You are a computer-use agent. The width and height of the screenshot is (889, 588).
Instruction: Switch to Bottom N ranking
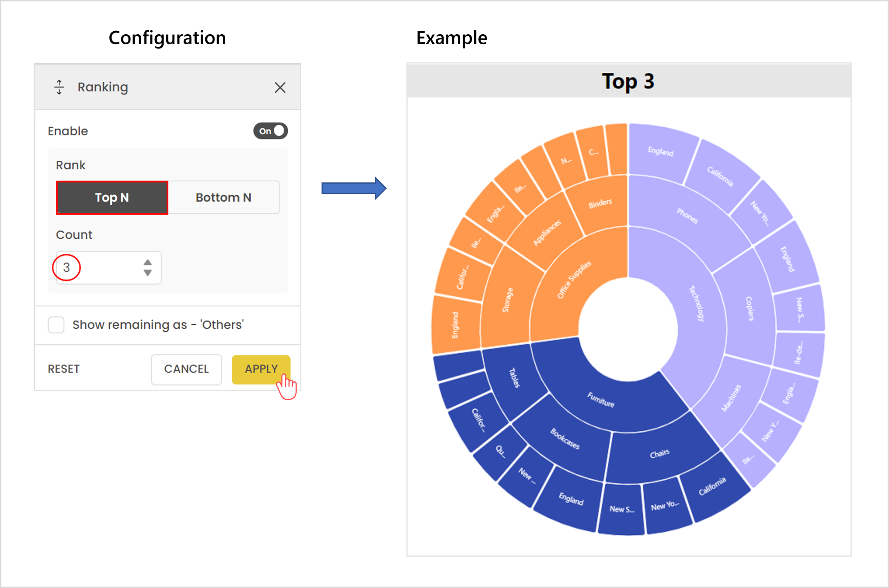coord(223,197)
